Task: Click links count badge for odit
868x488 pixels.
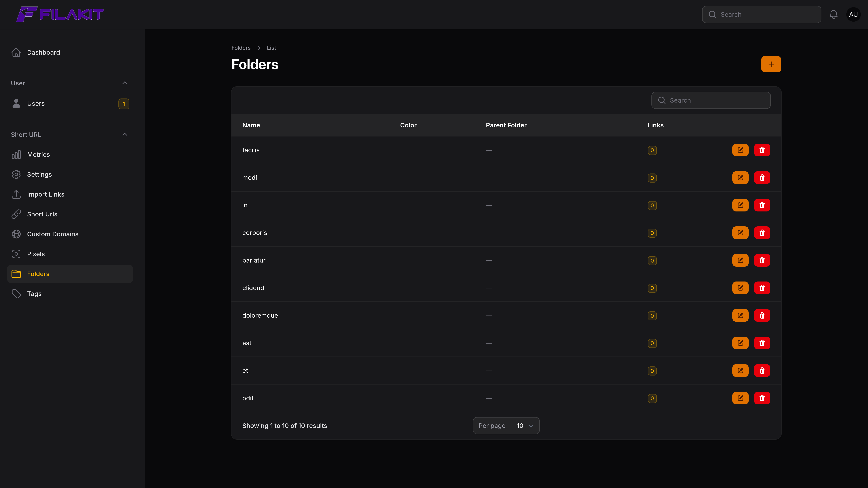Action: pos(652,399)
